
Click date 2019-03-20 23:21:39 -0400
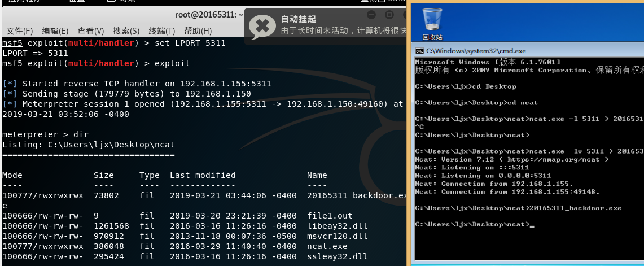[x=233, y=216]
